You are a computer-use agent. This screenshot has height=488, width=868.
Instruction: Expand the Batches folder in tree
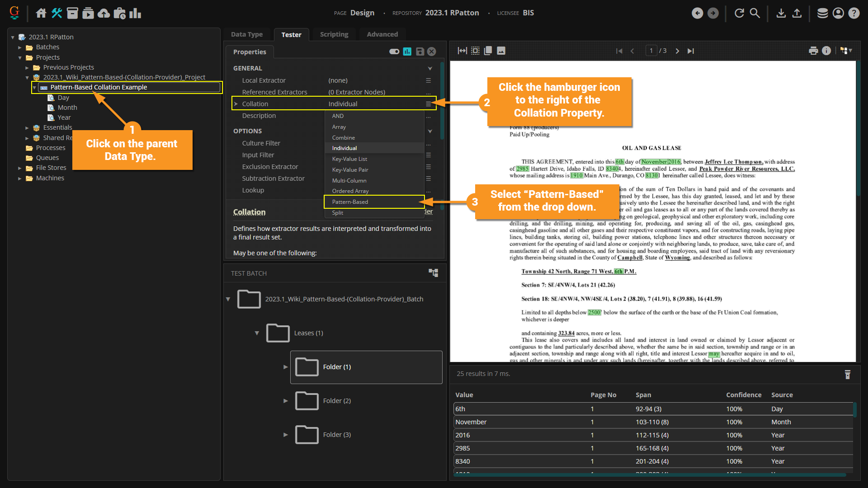[20, 47]
